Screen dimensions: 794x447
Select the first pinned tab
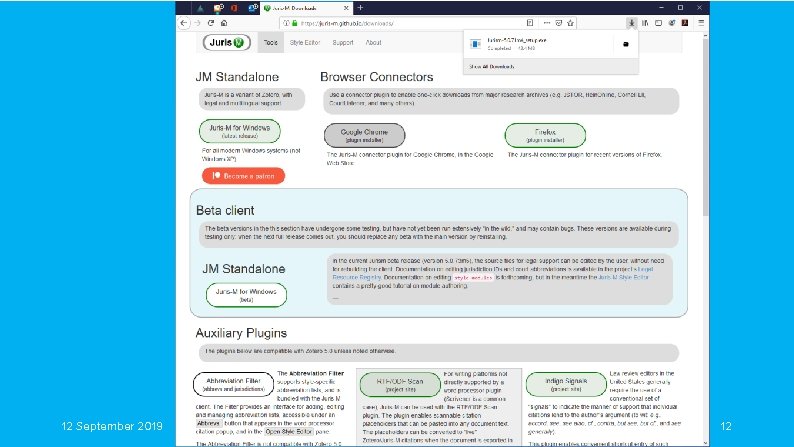[201, 8]
